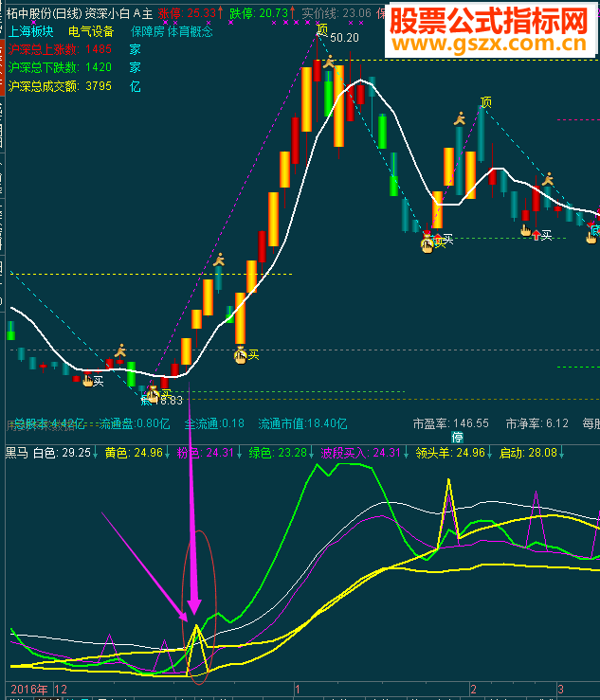Screen dimensions: 600x700
Task: Click the 绿色: 23.28 indicator value
Action: [278, 453]
